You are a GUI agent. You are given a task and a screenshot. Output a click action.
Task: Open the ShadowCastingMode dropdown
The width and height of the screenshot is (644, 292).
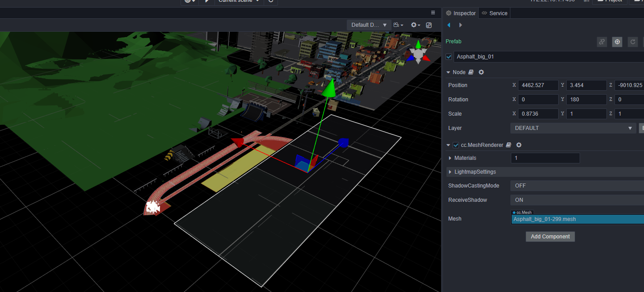[577, 186]
